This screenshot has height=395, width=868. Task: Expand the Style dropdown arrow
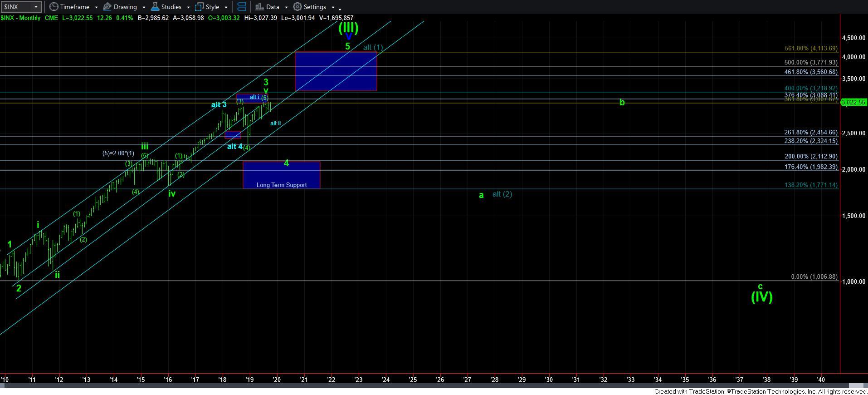click(x=226, y=7)
